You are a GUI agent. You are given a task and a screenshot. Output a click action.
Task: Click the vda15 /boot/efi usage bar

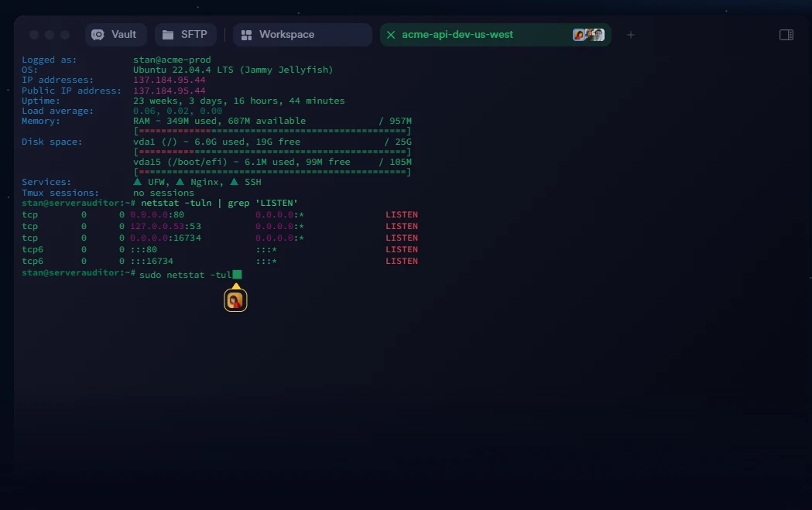[x=272, y=172]
